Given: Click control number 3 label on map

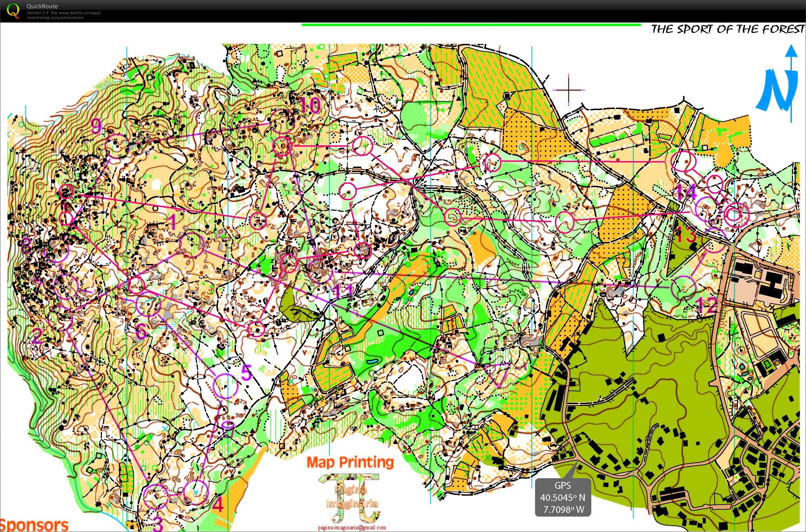Looking at the screenshot, I should 157,524.
